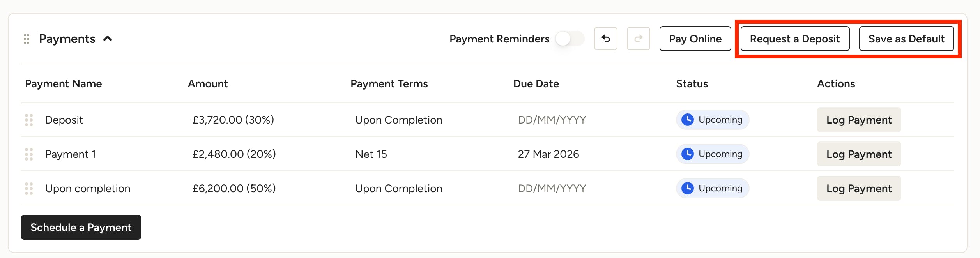The height and width of the screenshot is (258, 980).
Task: Click the Payment 1 Upcoming status badge
Action: [713, 154]
